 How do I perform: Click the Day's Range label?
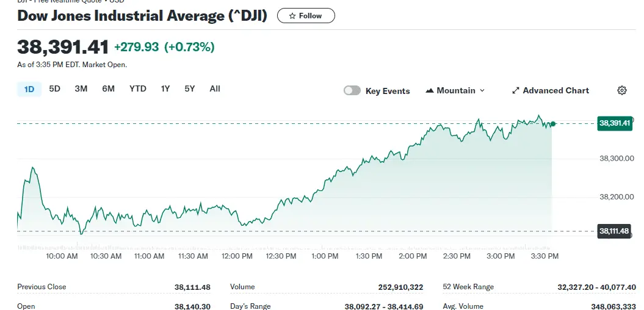click(x=250, y=306)
